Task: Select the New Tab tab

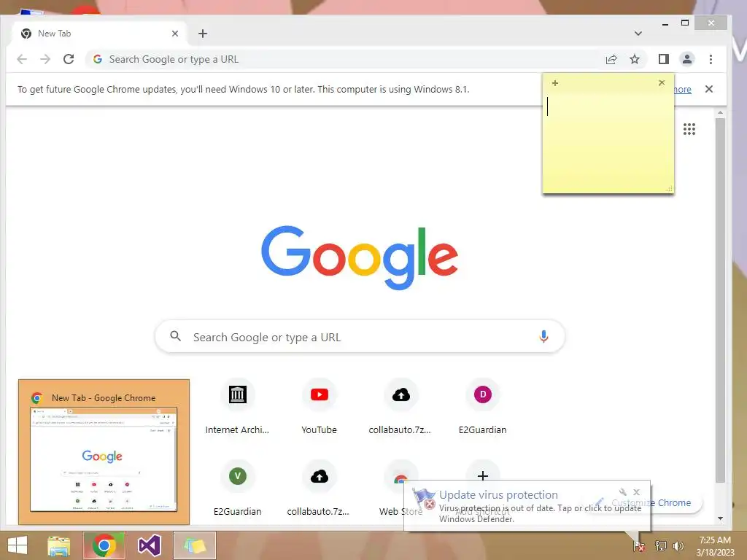Action: 99,34
